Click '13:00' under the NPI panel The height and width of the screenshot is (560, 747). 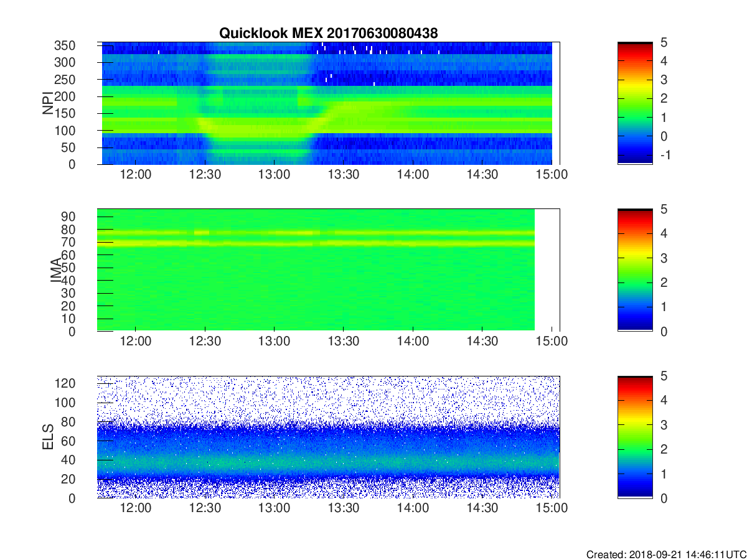click(x=274, y=175)
